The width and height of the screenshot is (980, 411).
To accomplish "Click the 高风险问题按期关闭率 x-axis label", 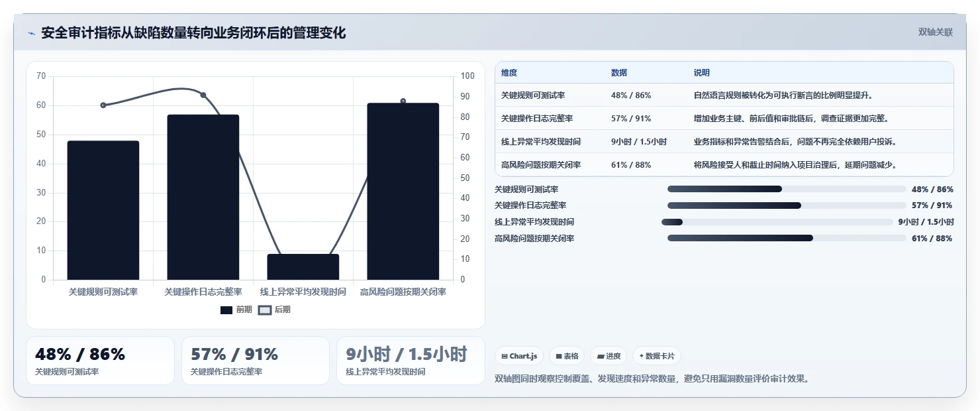I will point(403,292).
